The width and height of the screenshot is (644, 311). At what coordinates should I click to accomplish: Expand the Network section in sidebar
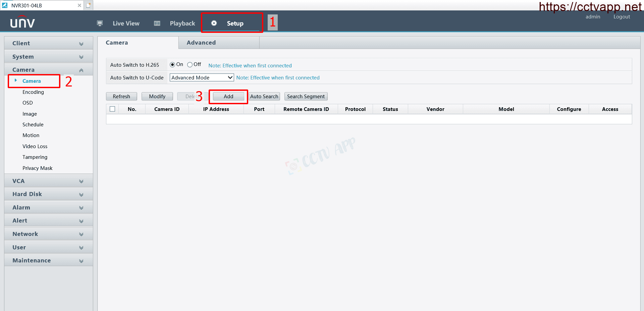point(48,234)
